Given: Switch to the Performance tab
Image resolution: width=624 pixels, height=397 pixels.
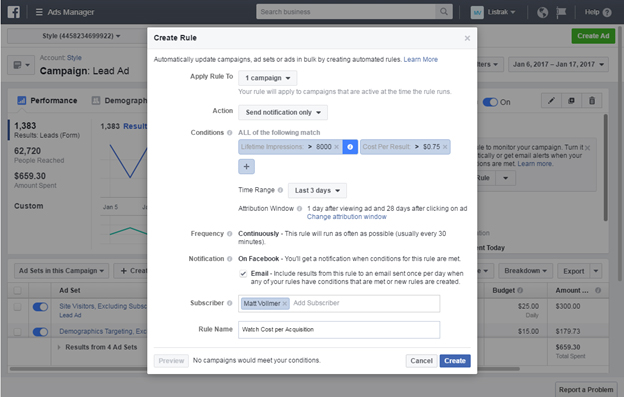Looking at the screenshot, I should click(47, 101).
